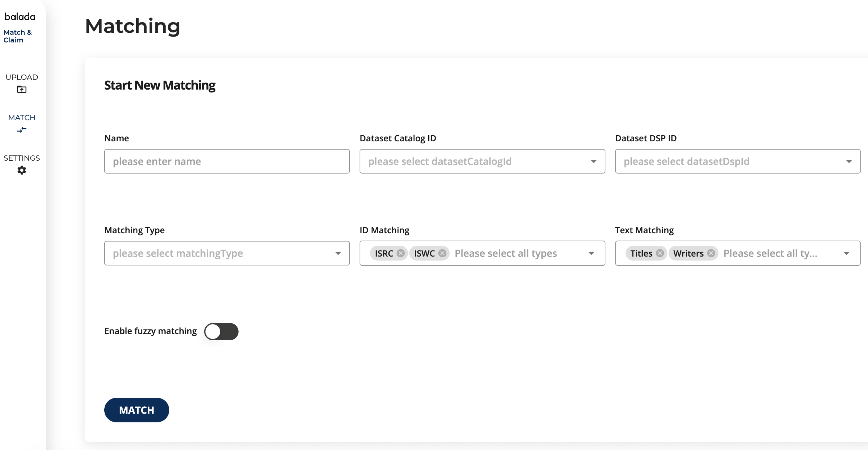
Task: Remove the ISWC tag chip
Action: tap(442, 253)
